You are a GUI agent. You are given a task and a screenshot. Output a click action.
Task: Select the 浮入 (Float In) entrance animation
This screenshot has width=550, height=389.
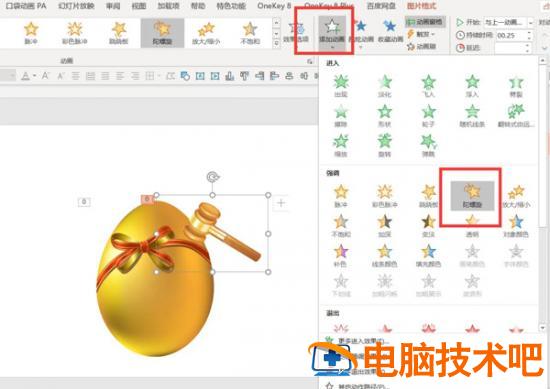tap(472, 86)
